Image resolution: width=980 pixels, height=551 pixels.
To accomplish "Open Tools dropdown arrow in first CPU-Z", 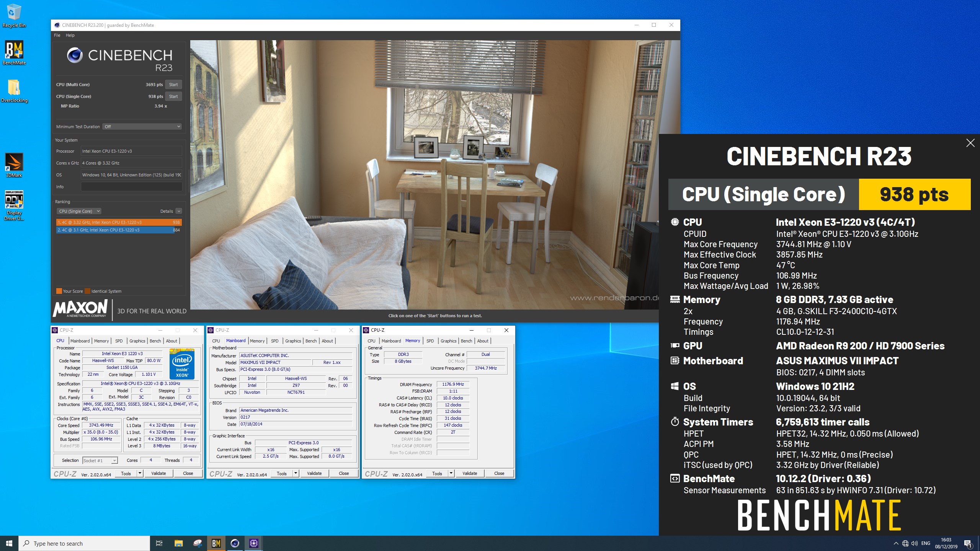I will 140,473.
